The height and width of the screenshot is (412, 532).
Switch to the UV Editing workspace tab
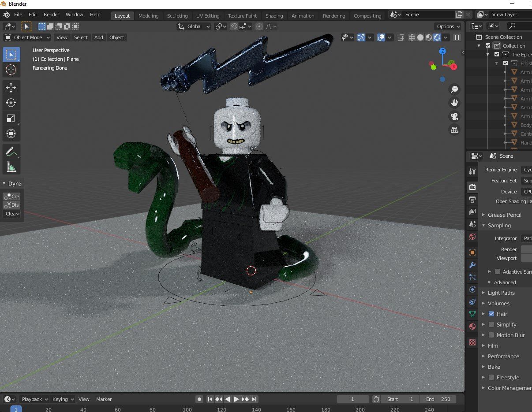point(208,15)
